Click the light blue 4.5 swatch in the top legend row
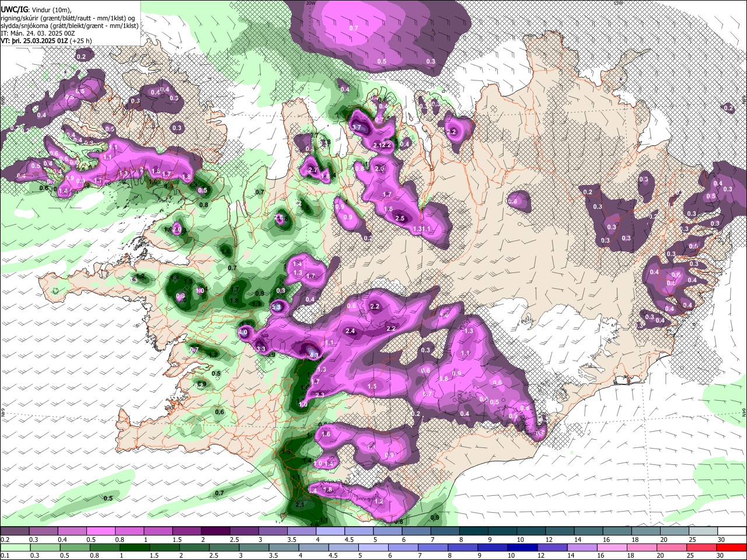Viewport: 747px width, 560px height. point(358,531)
